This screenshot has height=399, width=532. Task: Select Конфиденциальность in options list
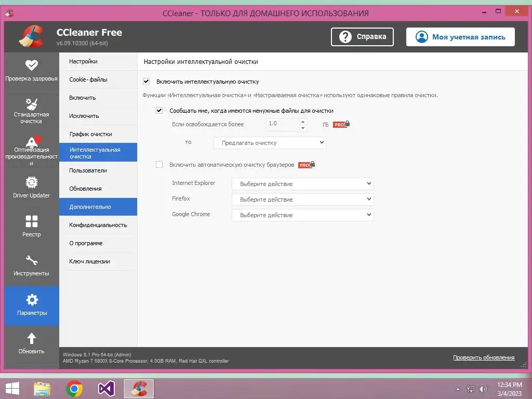[98, 225]
